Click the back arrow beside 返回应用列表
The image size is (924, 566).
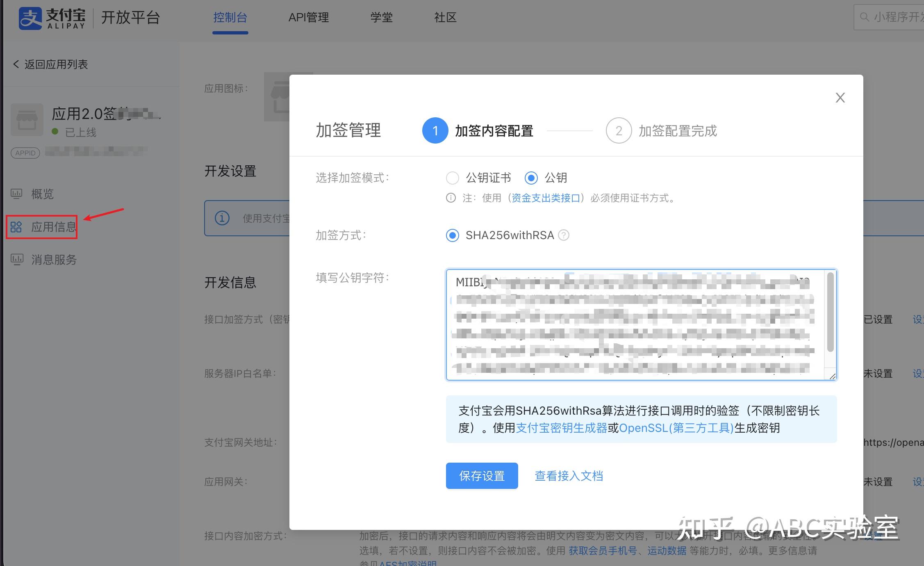click(x=15, y=64)
